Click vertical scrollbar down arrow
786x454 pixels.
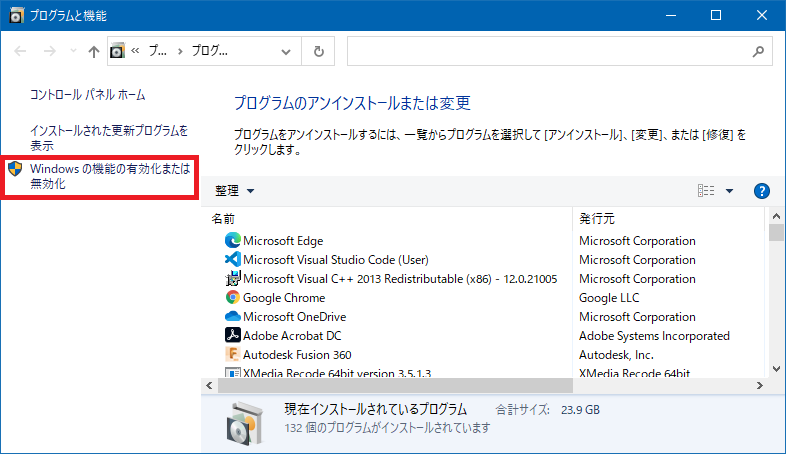[776, 369]
